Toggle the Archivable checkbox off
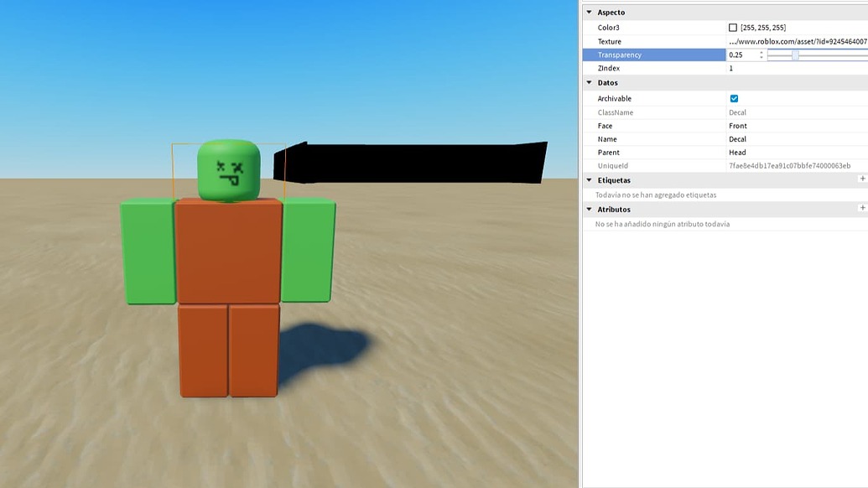 pos(733,98)
